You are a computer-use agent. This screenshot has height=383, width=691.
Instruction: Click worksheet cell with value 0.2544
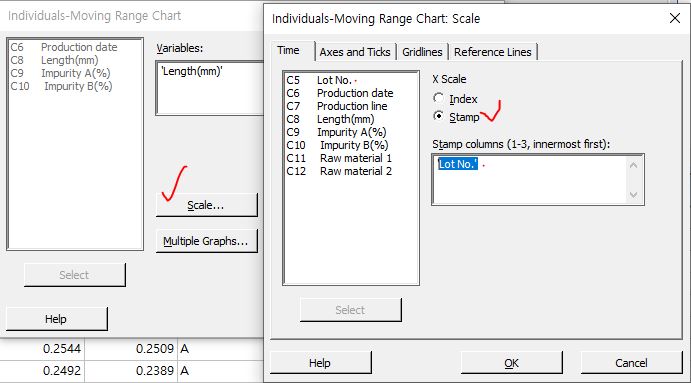pyautogui.click(x=42, y=349)
